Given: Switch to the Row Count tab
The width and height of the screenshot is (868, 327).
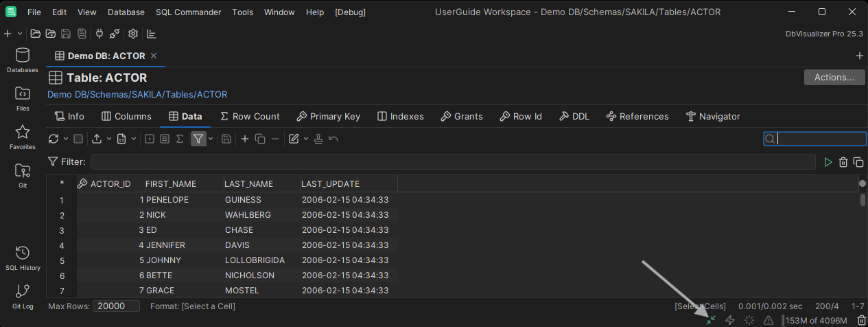Looking at the screenshot, I should click(x=250, y=116).
